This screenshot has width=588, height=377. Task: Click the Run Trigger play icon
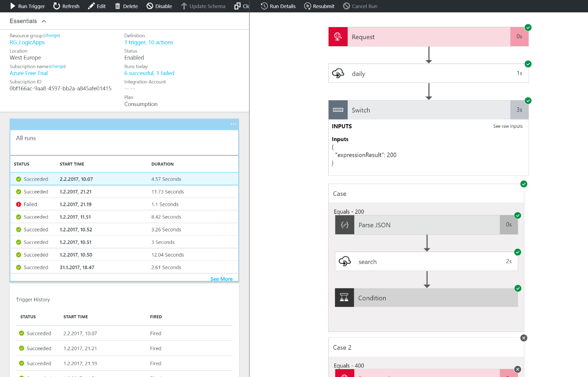click(12, 6)
